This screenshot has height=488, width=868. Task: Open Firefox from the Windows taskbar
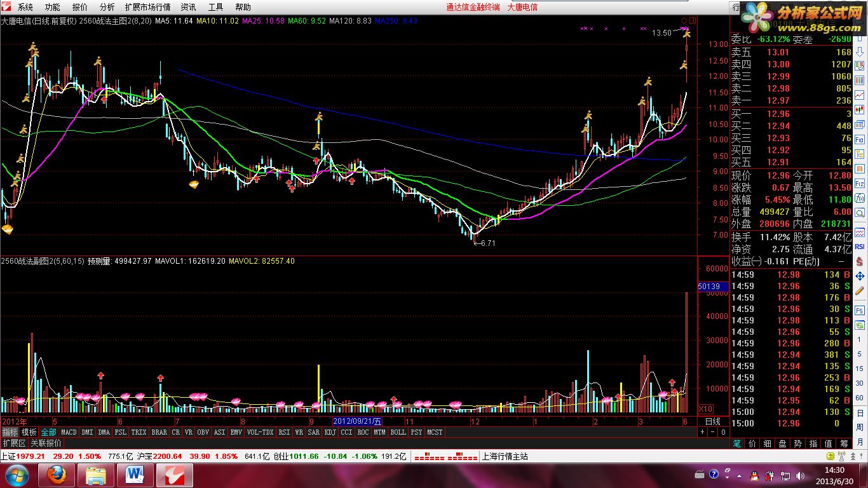click(x=55, y=475)
